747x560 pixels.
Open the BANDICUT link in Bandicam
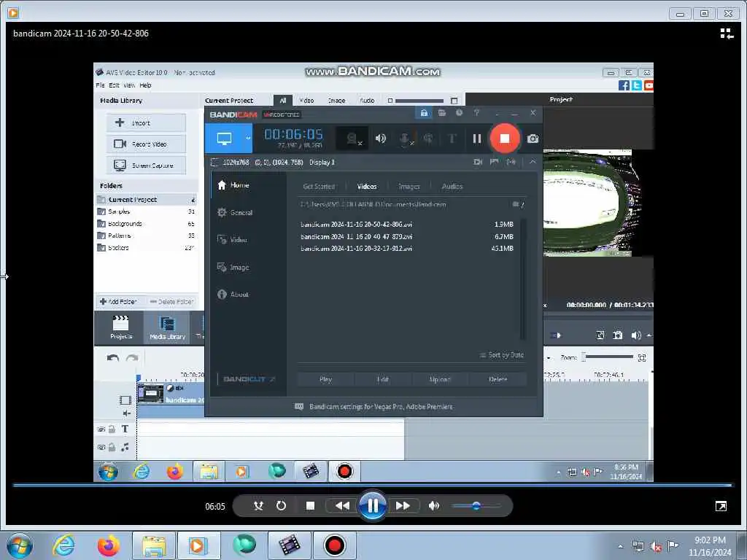(249, 379)
